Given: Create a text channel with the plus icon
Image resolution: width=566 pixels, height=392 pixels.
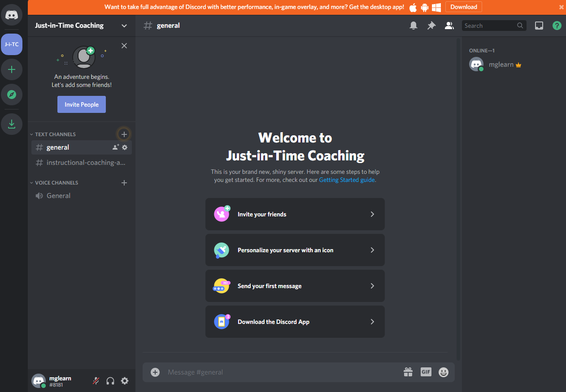Looking at the screenshot, I should pos(124,134).
